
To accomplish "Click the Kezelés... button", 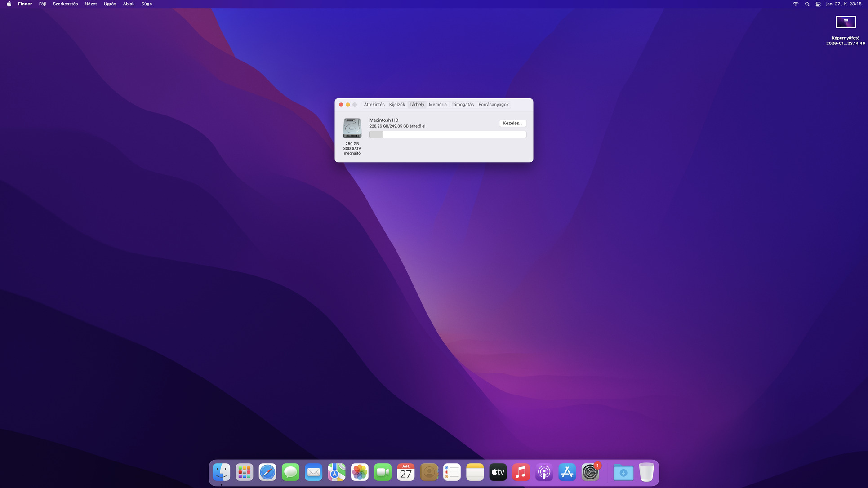I will click(x=512, y=123).
